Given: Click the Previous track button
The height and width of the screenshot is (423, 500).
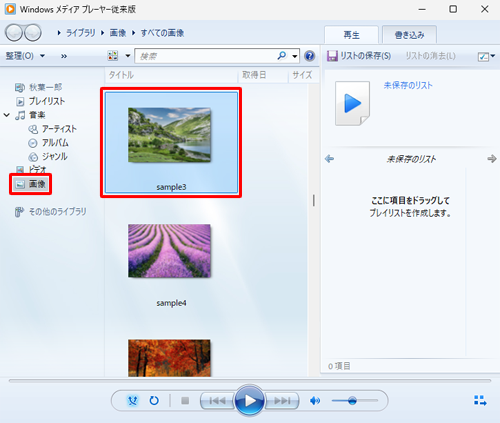Looking at the screenshot, I should 217,400.
